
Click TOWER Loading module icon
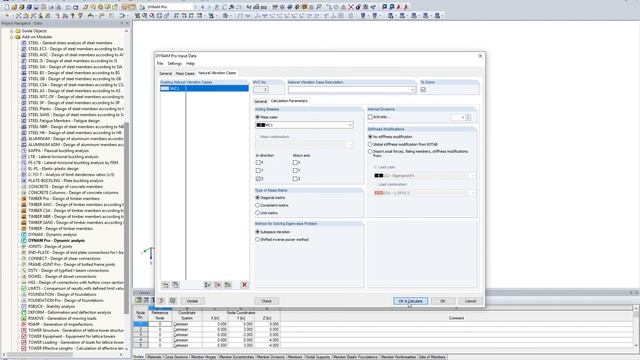24,342
